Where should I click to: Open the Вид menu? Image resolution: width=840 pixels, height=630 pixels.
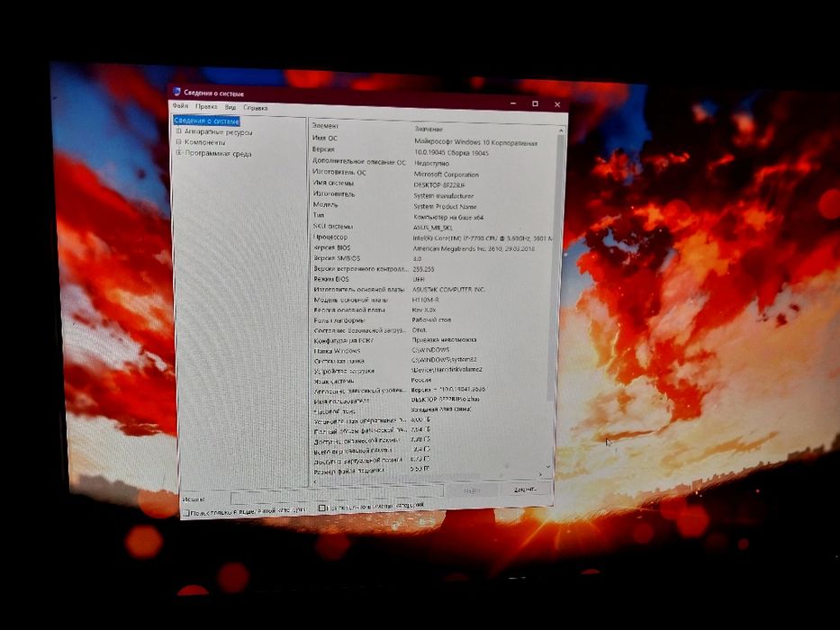pyautogui.click(x=230, y=107)
